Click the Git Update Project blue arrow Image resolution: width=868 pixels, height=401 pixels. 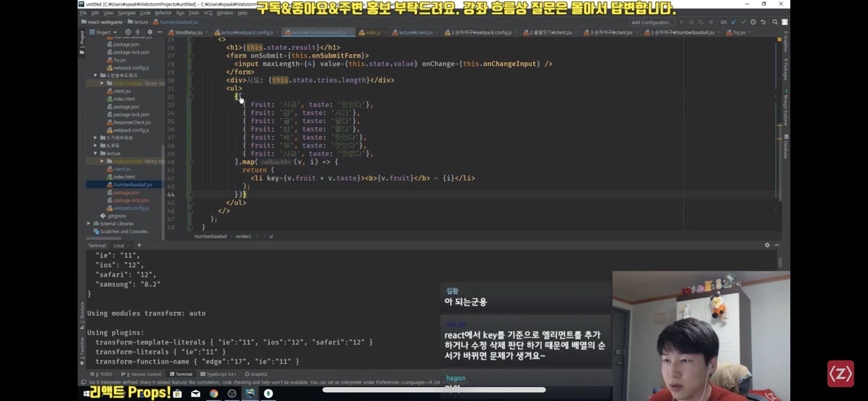coord(734,22)
